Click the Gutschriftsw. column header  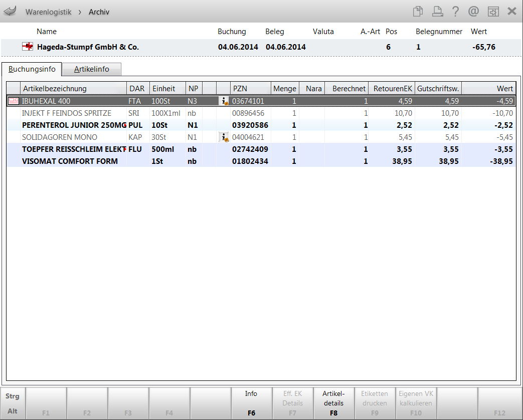438,88
